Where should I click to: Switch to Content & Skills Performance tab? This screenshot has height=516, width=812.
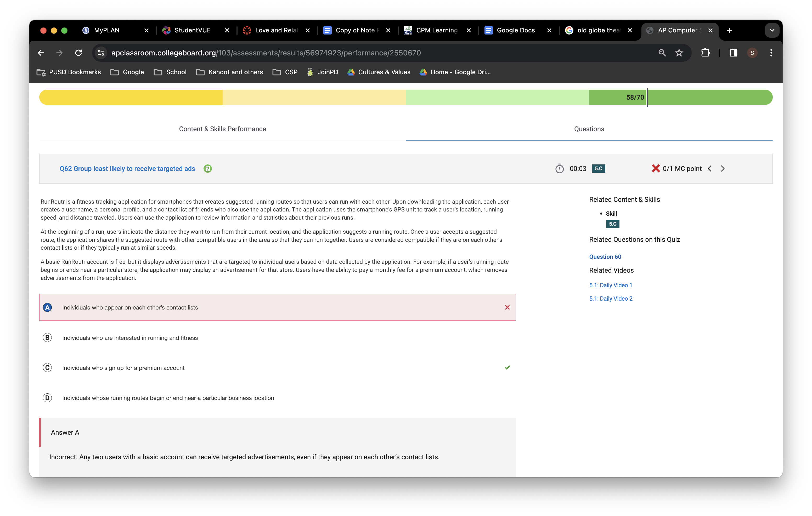click(x=223, y=129)
